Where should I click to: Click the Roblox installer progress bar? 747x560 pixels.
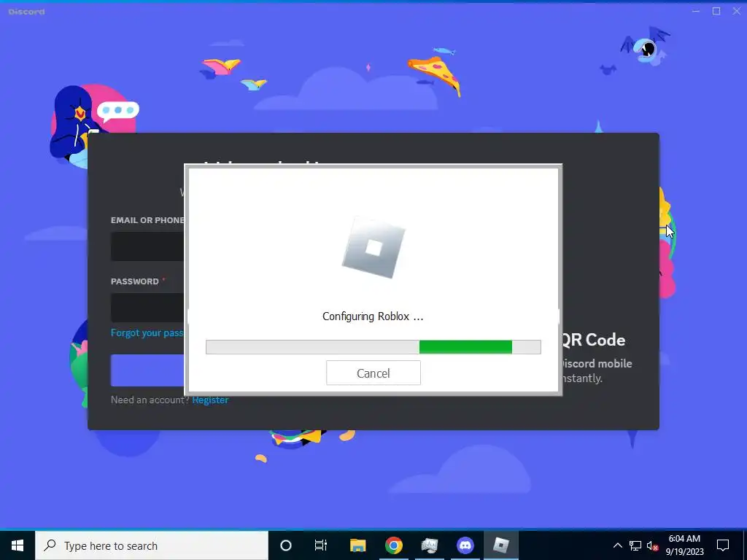click(373, 347)
